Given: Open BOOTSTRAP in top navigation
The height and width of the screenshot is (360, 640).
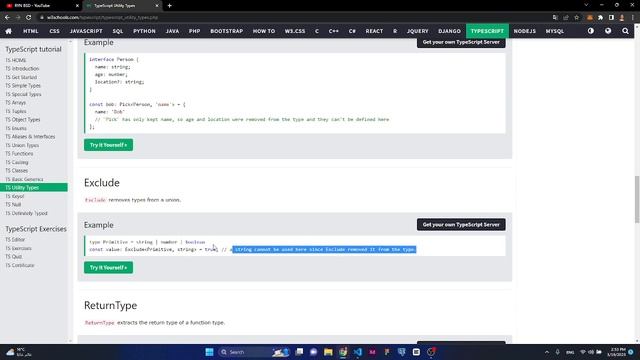Looking at the screenshot, I should (x=227, y=31).
